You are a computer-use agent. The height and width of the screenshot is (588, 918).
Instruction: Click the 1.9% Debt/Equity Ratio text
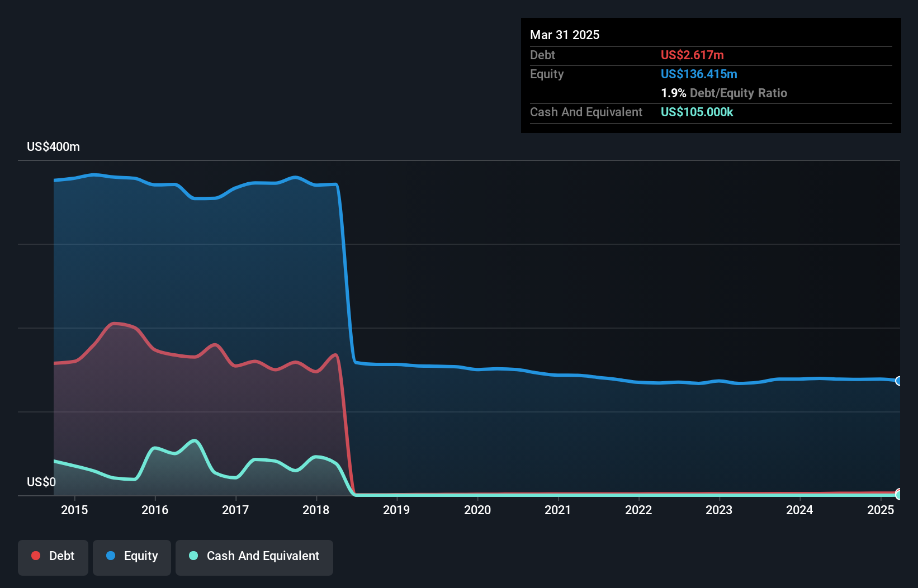click(724, 93)
